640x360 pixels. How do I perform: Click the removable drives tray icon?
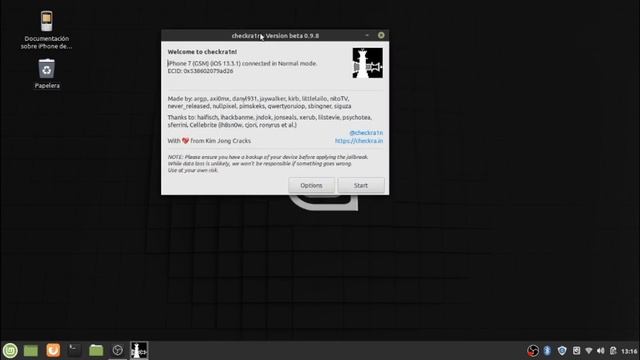(576, 351)
